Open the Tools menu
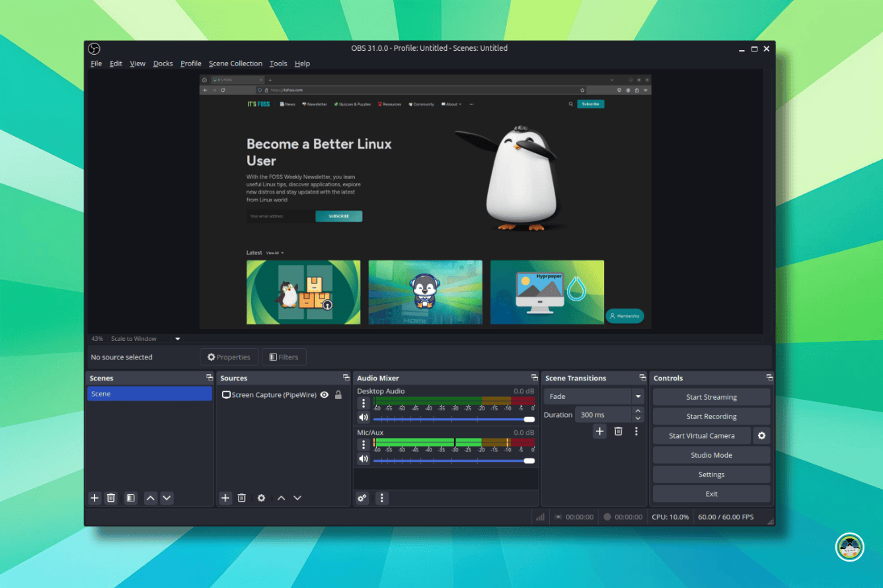The image size is (883, 588). coord(278,63)
